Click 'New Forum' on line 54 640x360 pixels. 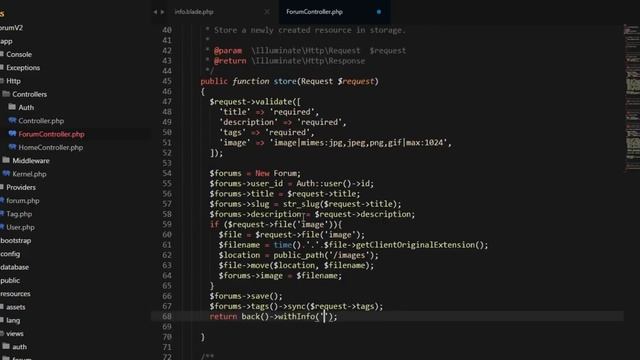(x=278, y=173)
